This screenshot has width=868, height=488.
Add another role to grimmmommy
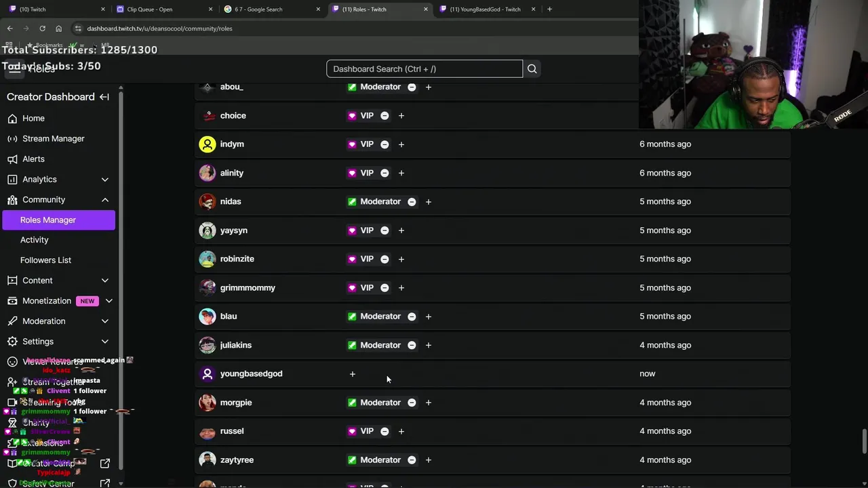(x=401, y=288)
